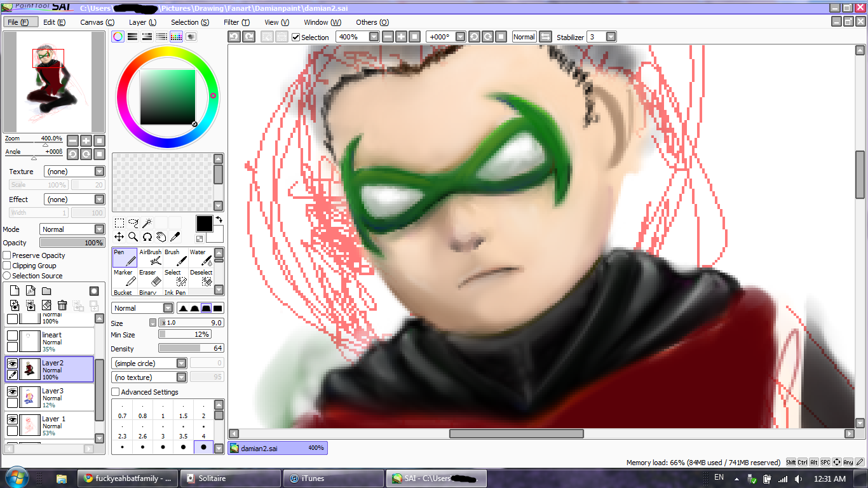This screenshot has height=488, width=868.
Task: Select the Marker tool
Action: [x=125, y=278]
